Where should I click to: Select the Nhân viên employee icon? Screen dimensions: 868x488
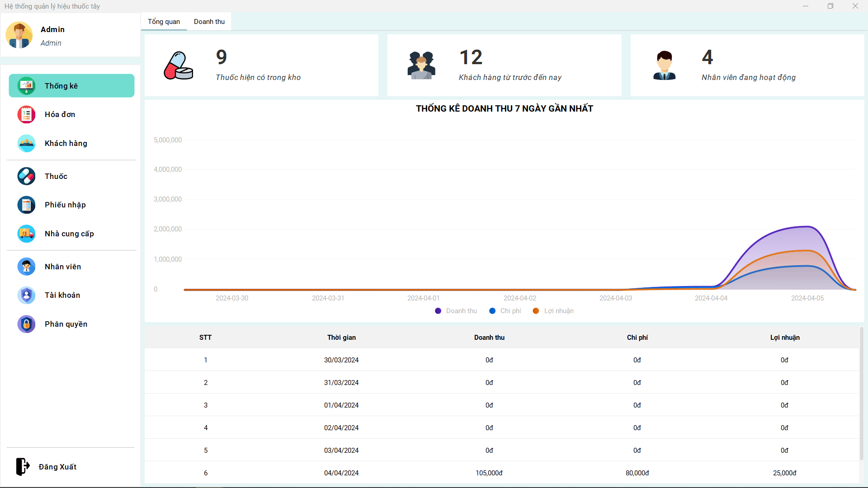pyautogui.click(x=26, y=267)
